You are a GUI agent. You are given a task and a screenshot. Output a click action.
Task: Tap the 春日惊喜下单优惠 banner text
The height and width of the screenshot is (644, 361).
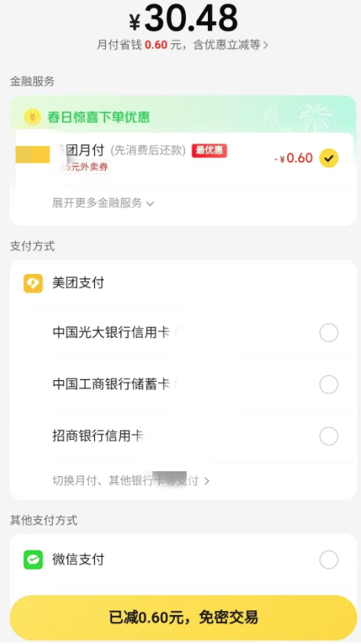(x=98, y=117)
